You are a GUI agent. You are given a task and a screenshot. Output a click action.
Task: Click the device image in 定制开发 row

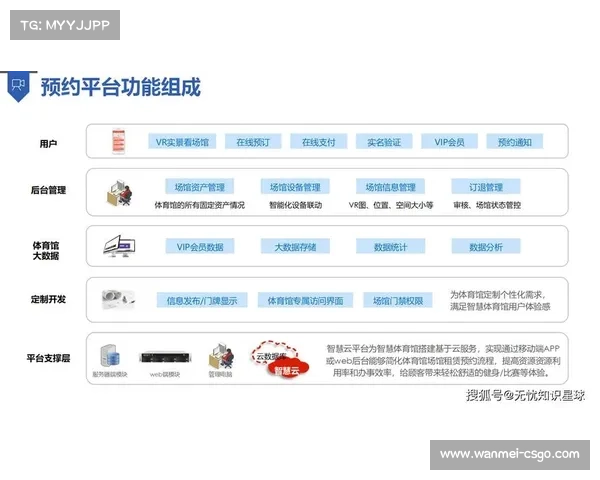tap(118, 299)
